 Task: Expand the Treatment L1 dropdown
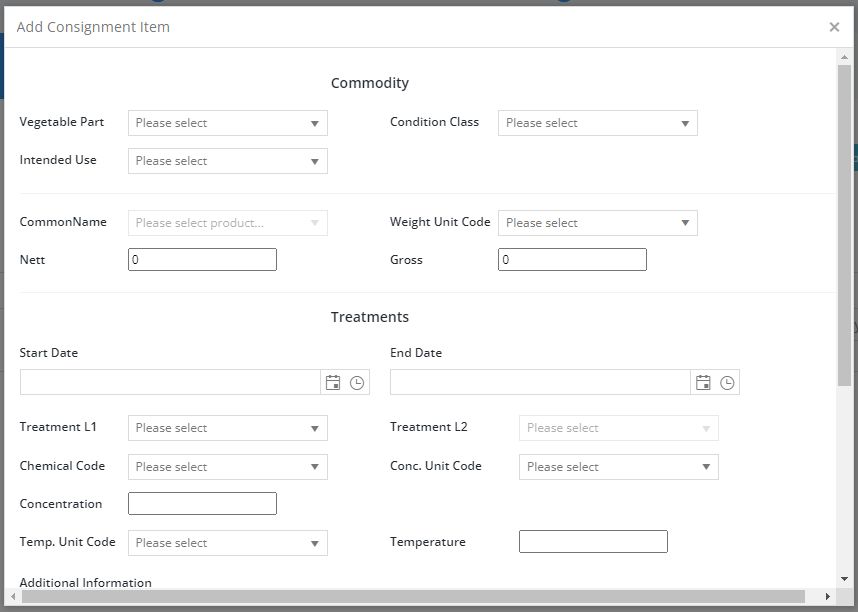(228, 428)
